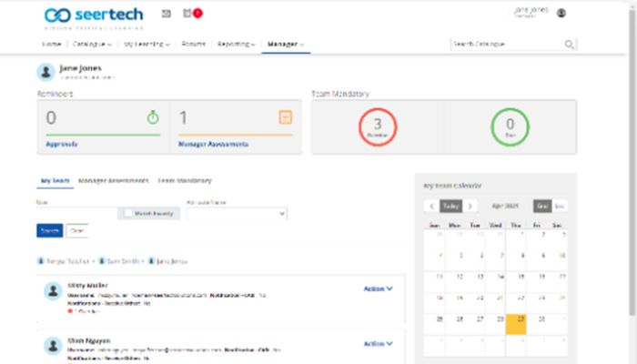This screenshot has height=364, width=637.
Task: Go to previous month in calendar
Action: 431,207
